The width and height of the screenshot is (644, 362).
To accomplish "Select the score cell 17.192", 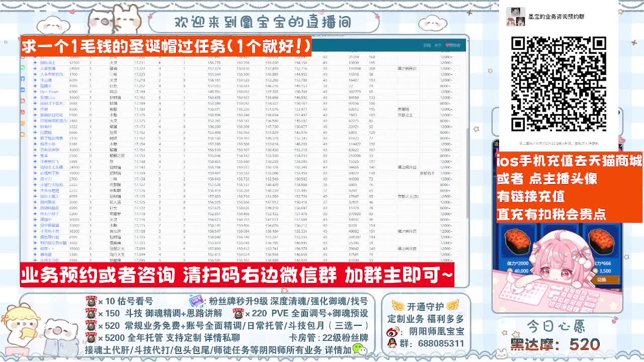I will (x=139, y=98).
